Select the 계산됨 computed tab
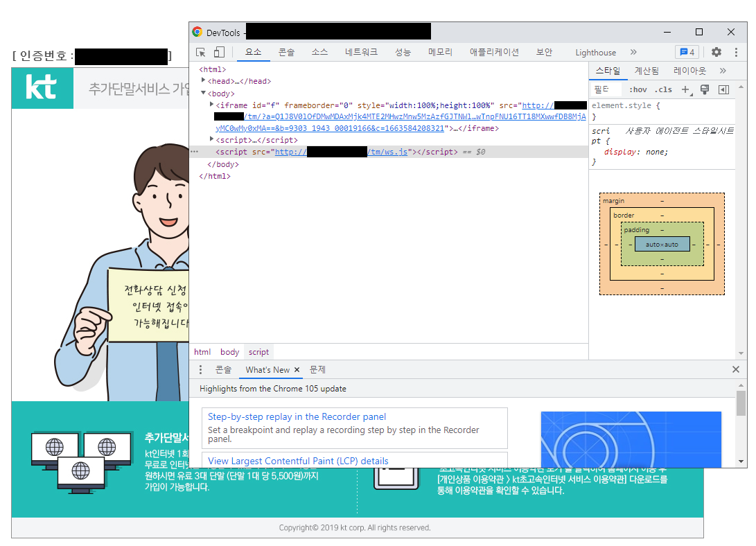This screenshot has height=546, width=756. click(647, 71)
